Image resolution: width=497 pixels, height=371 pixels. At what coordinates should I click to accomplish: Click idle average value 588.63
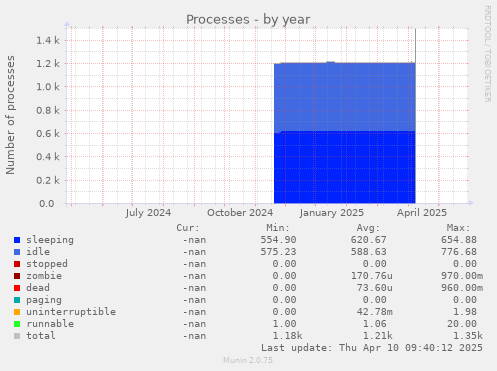pyautogui.click(x=369, y=252)
